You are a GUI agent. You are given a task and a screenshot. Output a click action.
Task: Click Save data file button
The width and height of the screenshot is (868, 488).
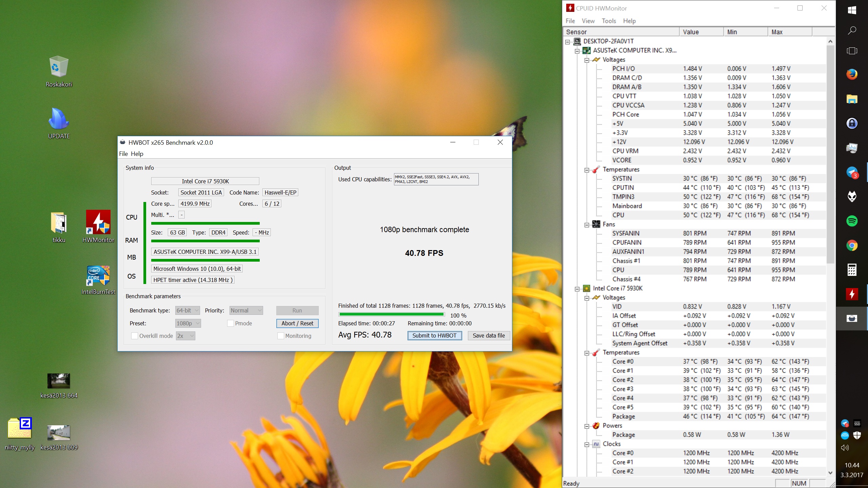click(x=489, y=335)
